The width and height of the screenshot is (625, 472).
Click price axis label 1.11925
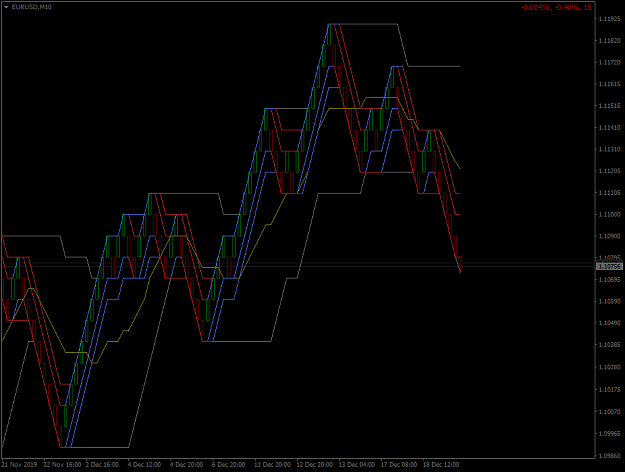click(x=609, y=19)
